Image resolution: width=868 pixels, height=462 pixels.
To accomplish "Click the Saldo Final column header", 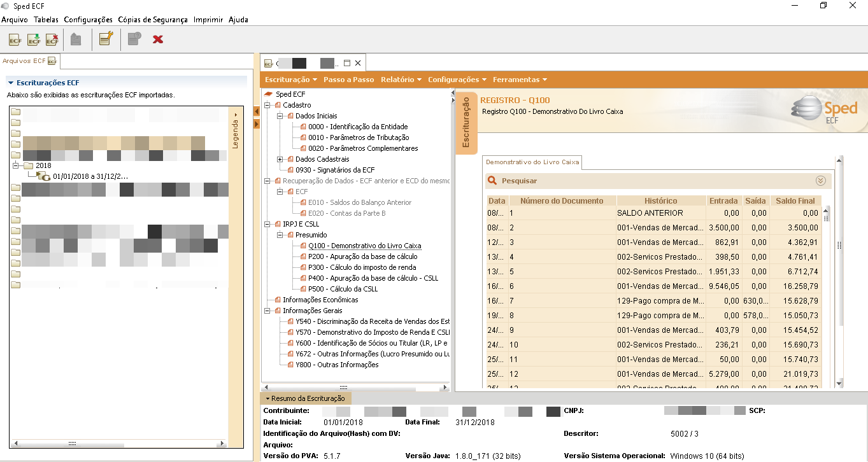I will tap(795, 201).
